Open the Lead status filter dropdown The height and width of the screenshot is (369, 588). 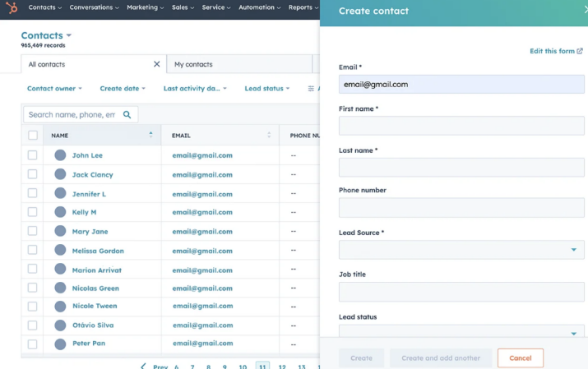pos(266,89)
